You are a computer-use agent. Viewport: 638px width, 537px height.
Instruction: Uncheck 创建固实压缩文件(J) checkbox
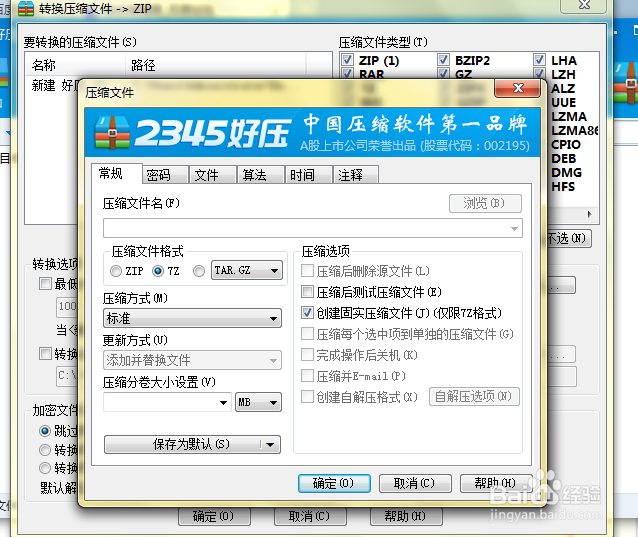pyautogui.click(x=307, y=312)
